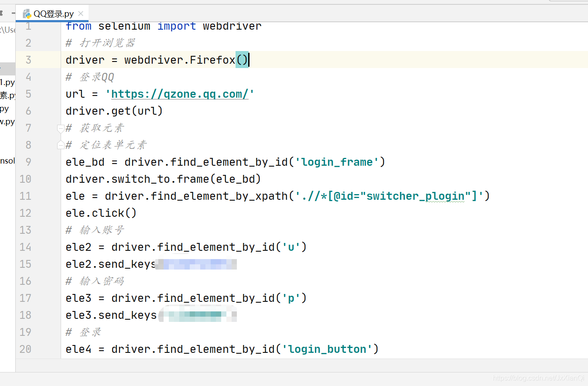Click the word 'Firefox' on line 3
Screen dimensions: 588x386
[x=212, y=60]
